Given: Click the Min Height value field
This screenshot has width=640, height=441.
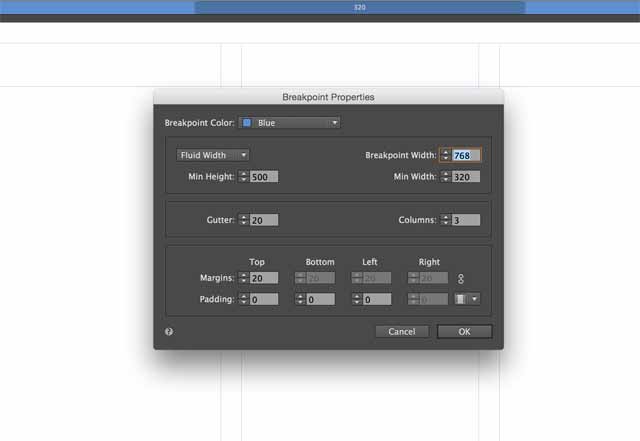Looking at the screenshot, I should click(x=264, y=177).
